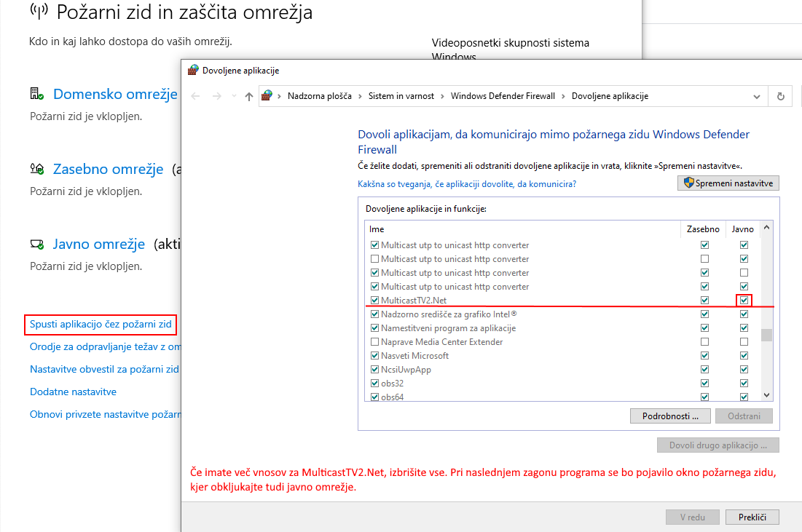Click Obnovi privzete nastavitve link
The height and width of the screenshot is (532, 802).
[105, 414]
